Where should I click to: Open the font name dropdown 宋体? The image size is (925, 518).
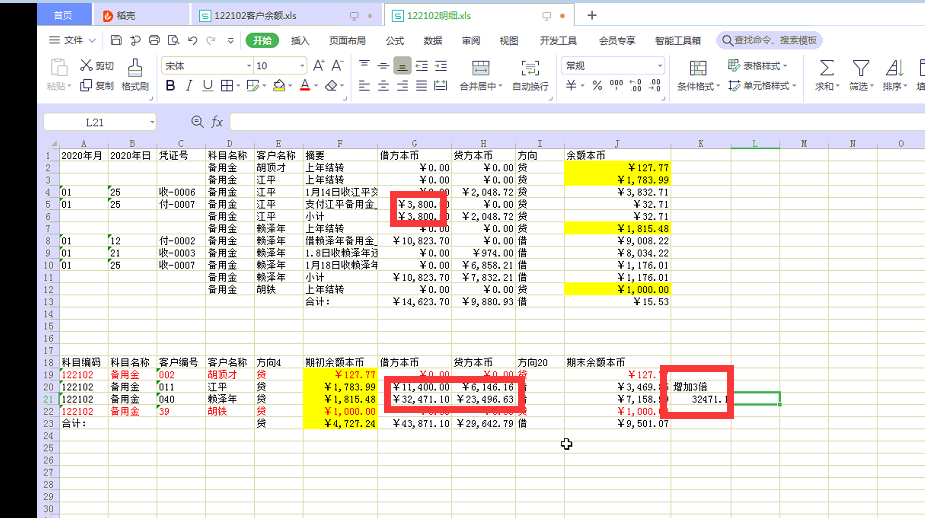click(x=249, y=66)
